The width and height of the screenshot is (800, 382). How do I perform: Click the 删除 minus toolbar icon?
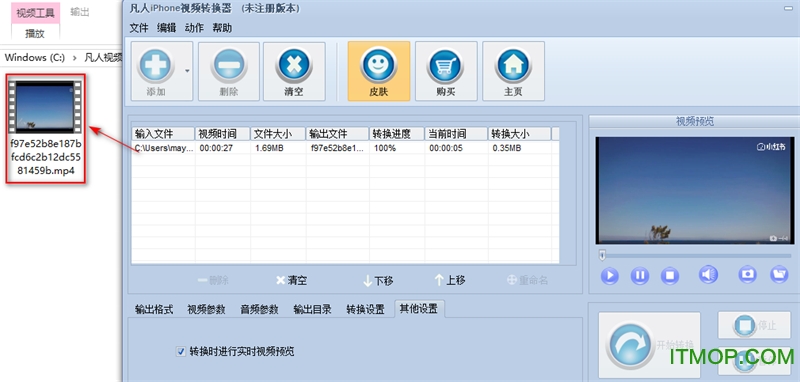coord(229,65)
